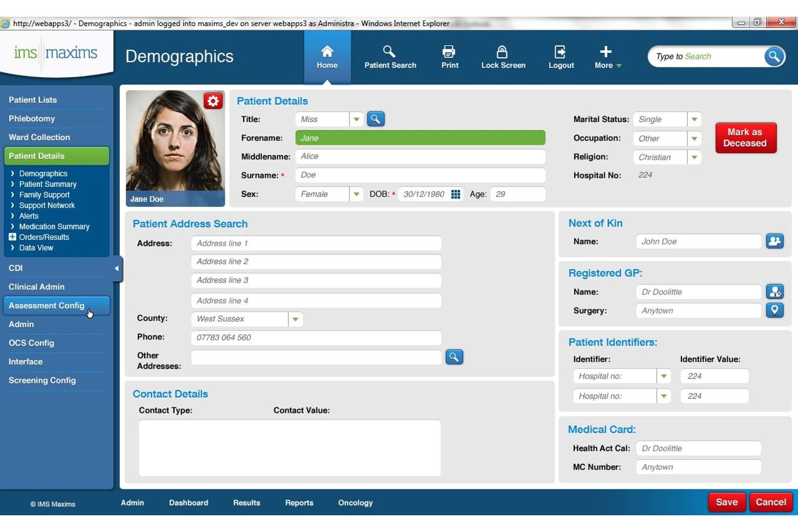
Task: Click the Logout icon
Action: [560, 52]
